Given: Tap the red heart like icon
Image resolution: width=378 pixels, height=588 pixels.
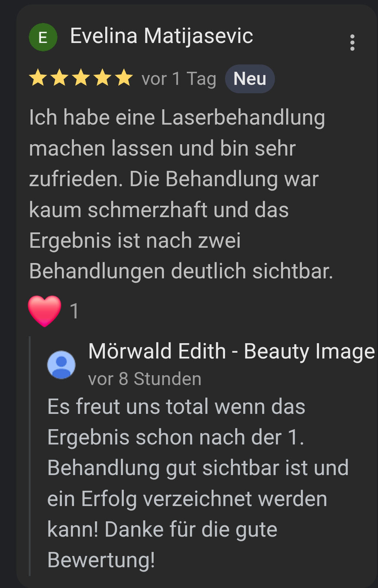Looking at the screenshot, I should pyautogui.click(x=44, y=311).
